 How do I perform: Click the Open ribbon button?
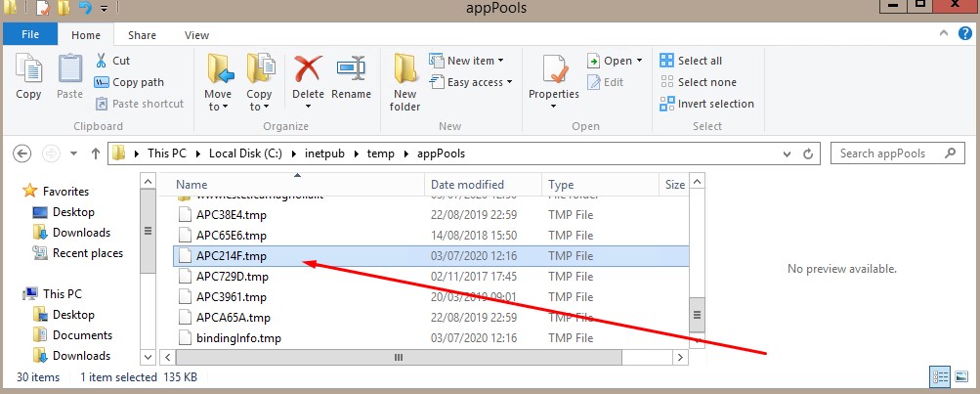615,61
